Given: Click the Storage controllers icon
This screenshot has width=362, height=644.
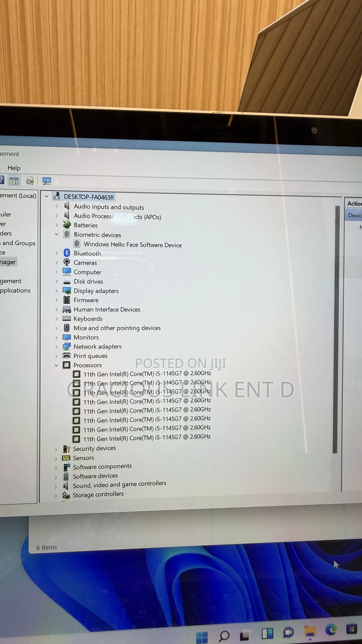Looking at the screenshot, I should pyautogui.click(x=66, y=496).
